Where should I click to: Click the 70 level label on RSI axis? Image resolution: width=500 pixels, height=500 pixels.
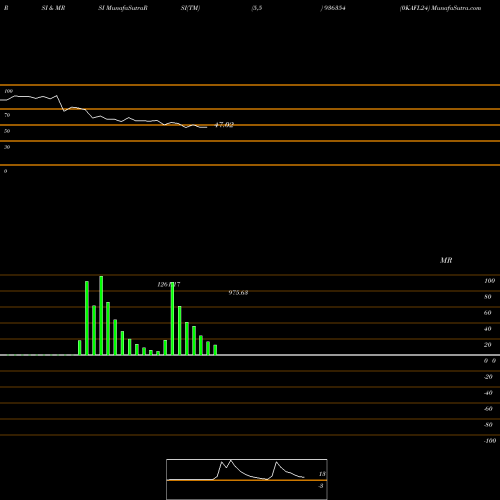pos(7,115)
